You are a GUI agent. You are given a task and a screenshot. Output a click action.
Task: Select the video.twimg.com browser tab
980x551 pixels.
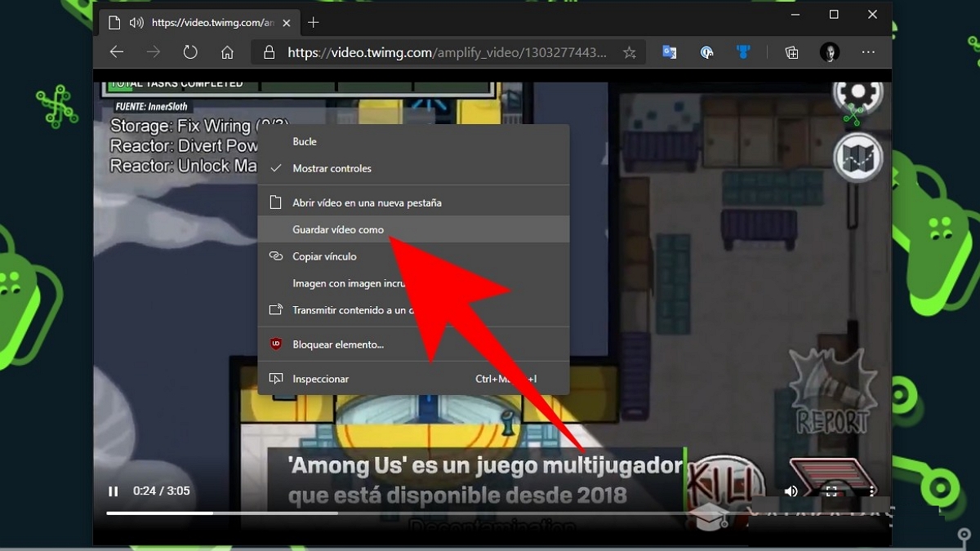(200, 22)
